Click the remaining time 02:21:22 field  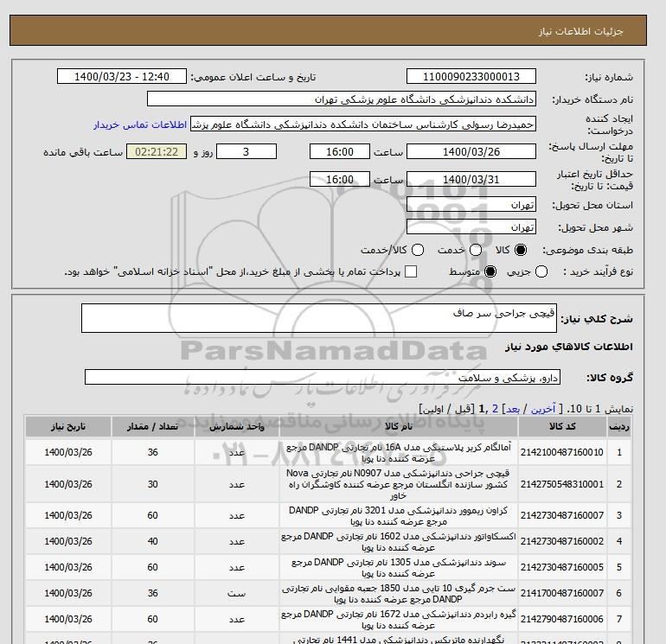(157, 151)
